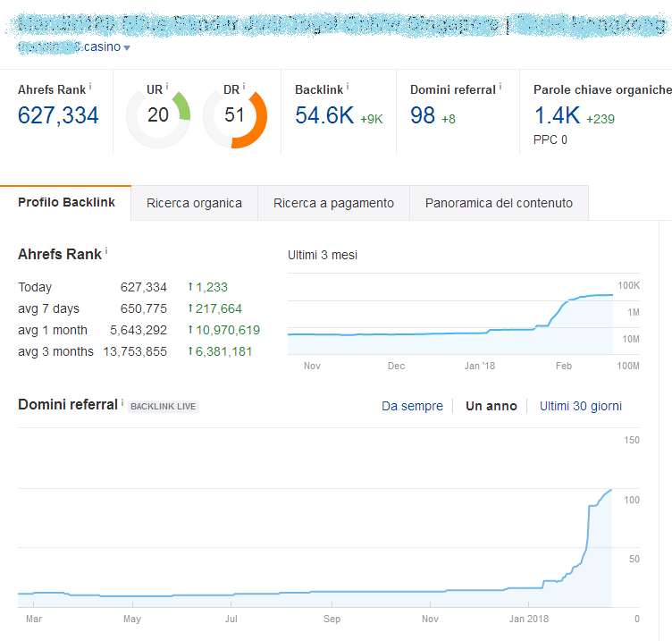Click the UR 20 gauge
This screenshot has height=641, width=672.
pos(158,115)
